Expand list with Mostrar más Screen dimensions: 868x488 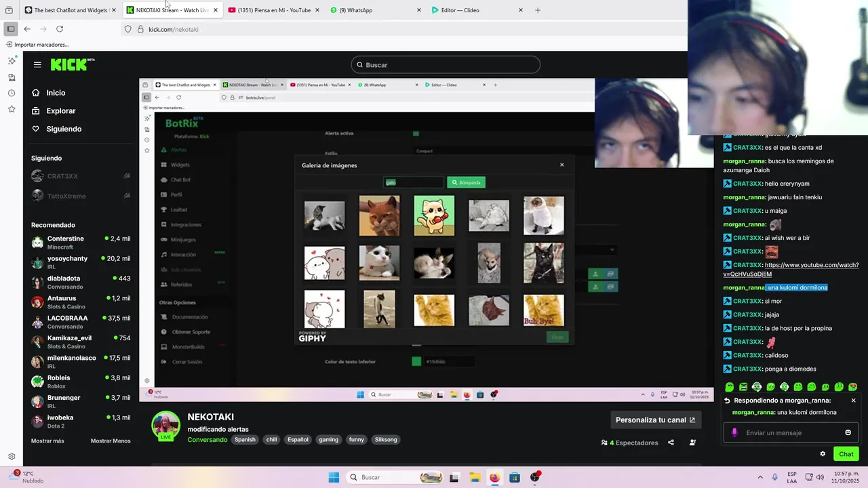pos(47,441)
